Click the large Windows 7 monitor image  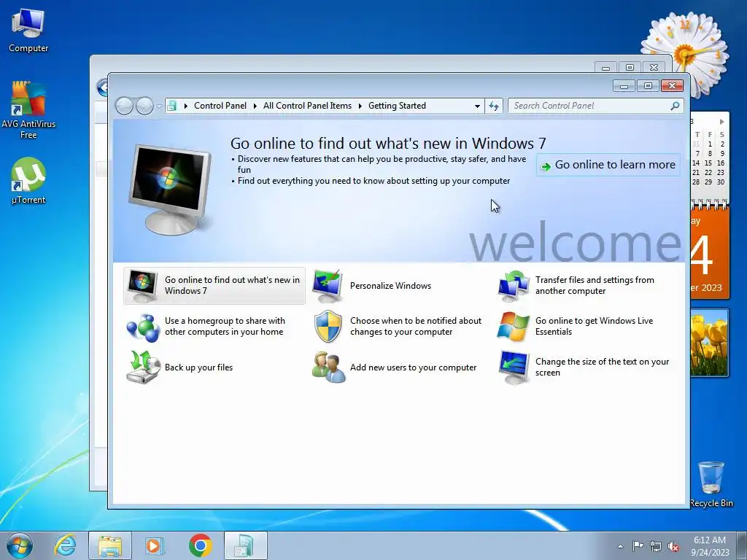coord(170,189)
